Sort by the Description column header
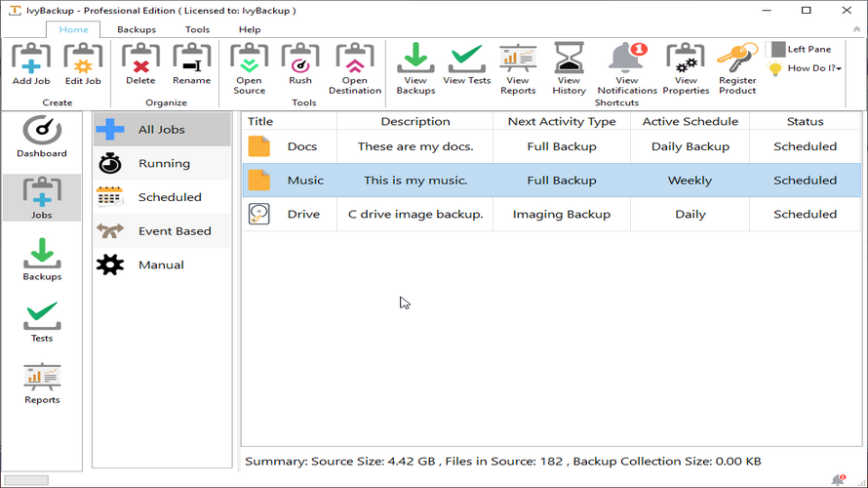 coord(415,121)
